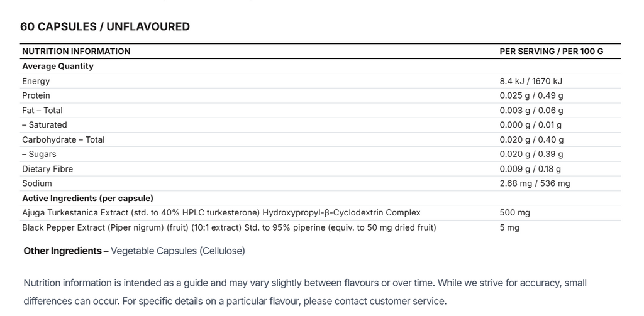This screenshot has height=316, width=644.
Task: Select the Sugars row label
Action: pos(39,154)
